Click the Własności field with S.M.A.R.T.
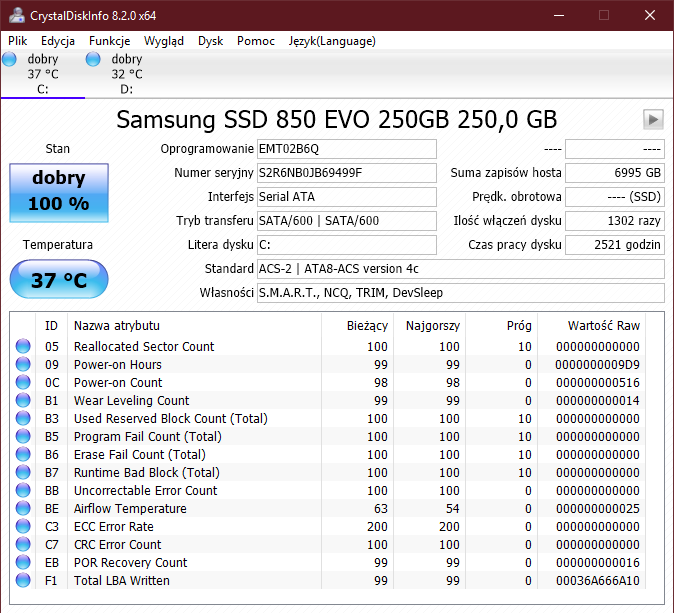 coord(461,293)
